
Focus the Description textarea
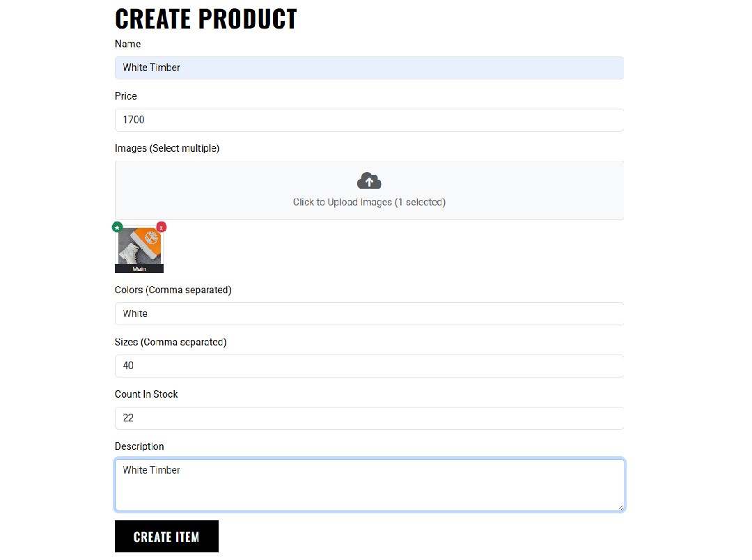coord(368,484)
